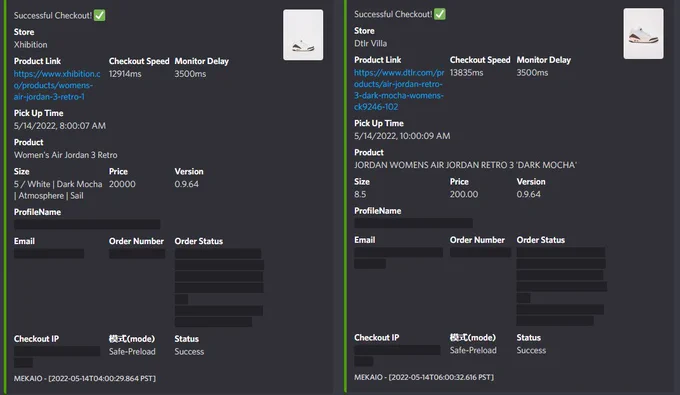Select 'Safe-Preload' mode in Xhibition card
Screen dimensions: 680x395
pyautogui.click(x=132, y=352)
